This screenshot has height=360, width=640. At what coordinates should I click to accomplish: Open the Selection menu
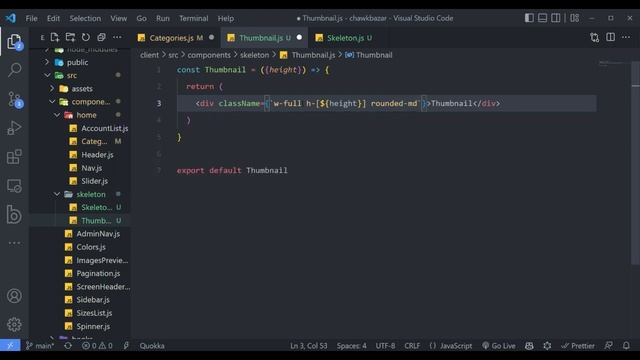[x=85, y=18]
